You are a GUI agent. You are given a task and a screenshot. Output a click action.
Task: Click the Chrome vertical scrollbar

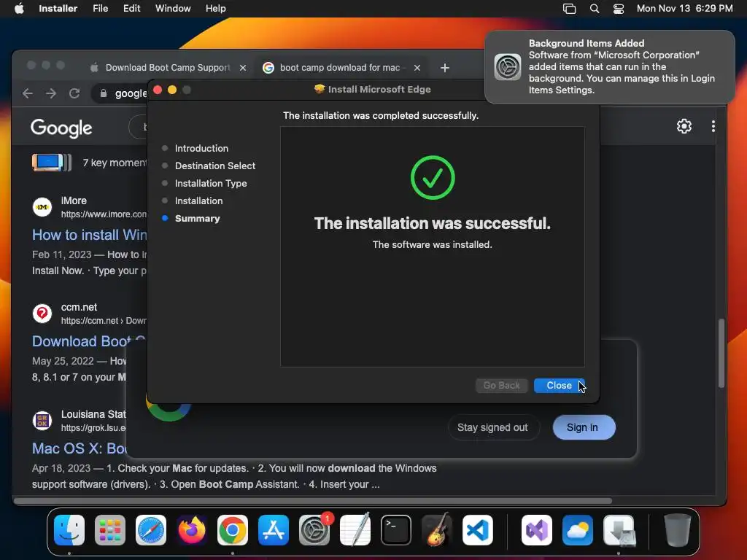point(721,354)
